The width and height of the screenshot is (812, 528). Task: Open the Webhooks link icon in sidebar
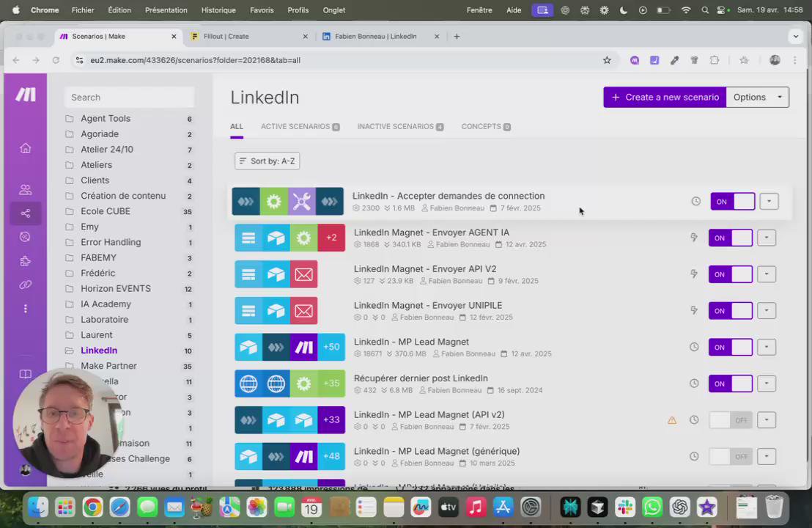[x=26, y=285]
